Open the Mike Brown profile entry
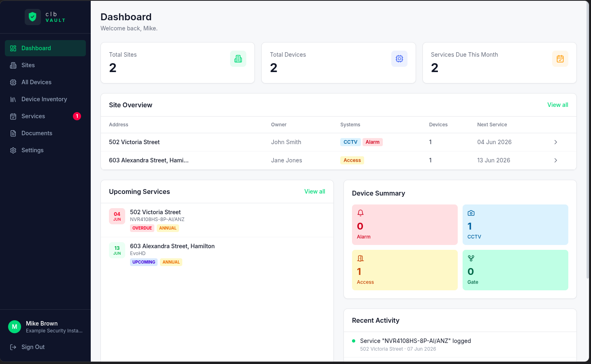591x364 pixels. click(45, 327)
